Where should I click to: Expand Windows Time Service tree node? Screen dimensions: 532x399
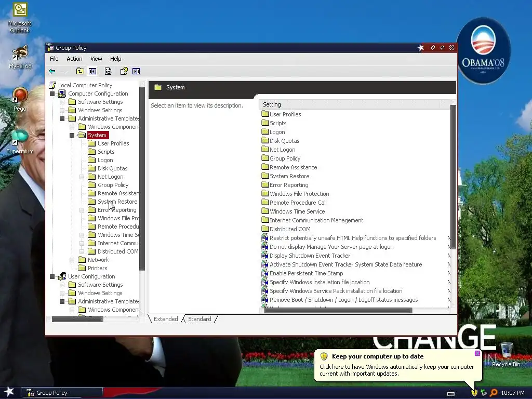coord(82,235)
